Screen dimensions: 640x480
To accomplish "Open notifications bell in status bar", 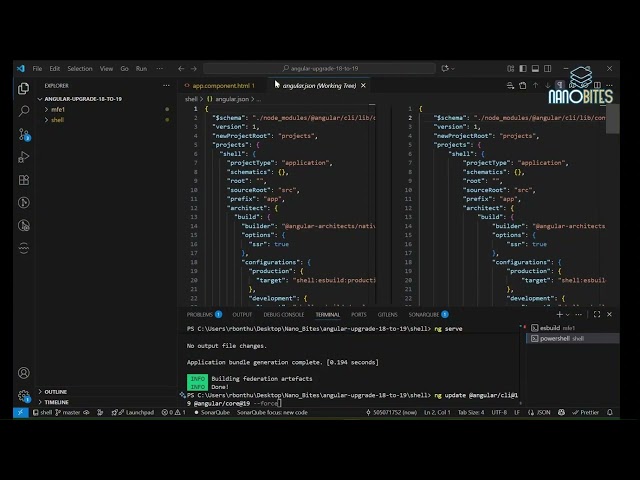I will click(610, 412).
